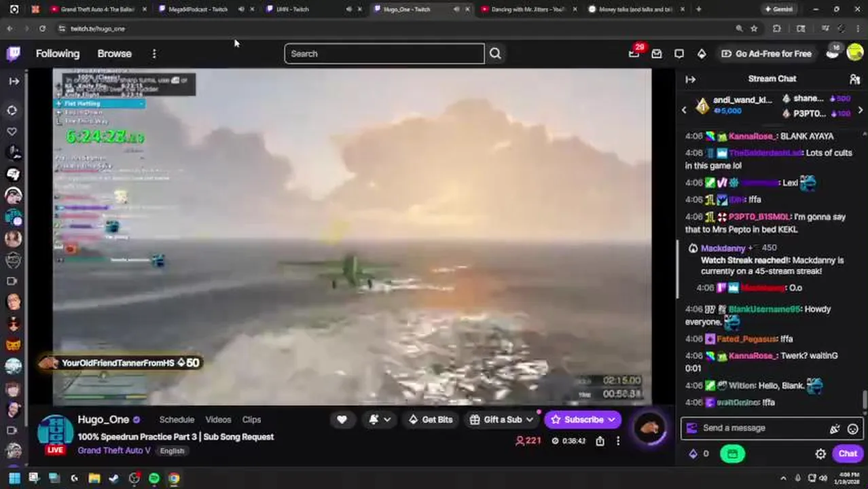
Task: Open the Videos tab of the channel
Action: coord(218,420)
